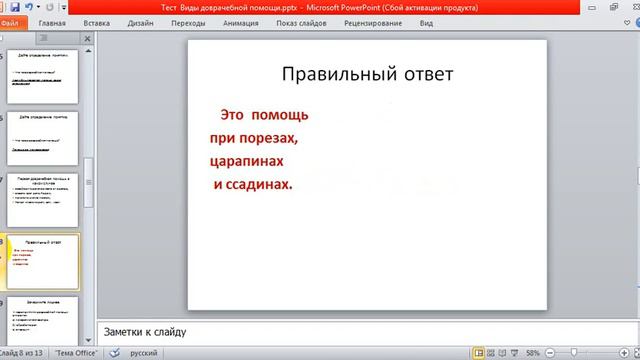Click in the Заметки к слайду notes field
The image size is (640, 360).
[x=367, y=332]
